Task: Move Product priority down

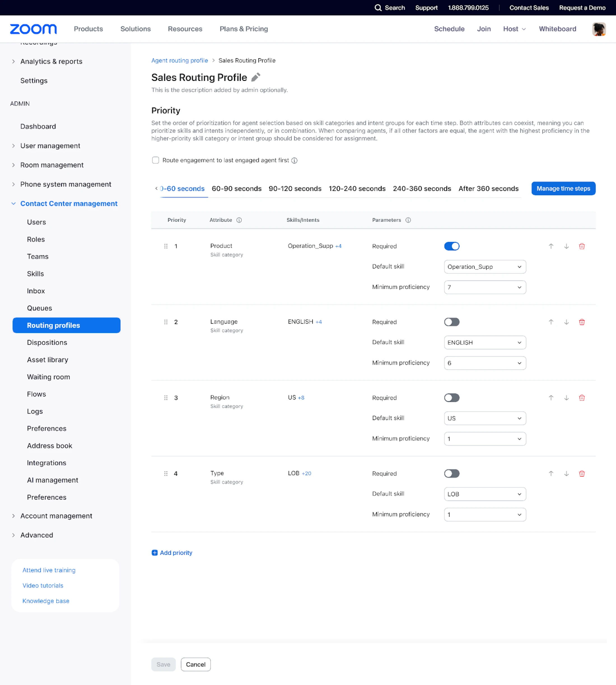Action: coord(566,246)
